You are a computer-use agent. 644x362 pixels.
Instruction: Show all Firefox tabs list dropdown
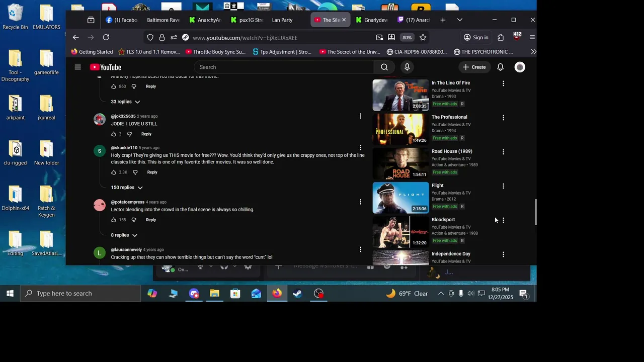click(460, 20)
